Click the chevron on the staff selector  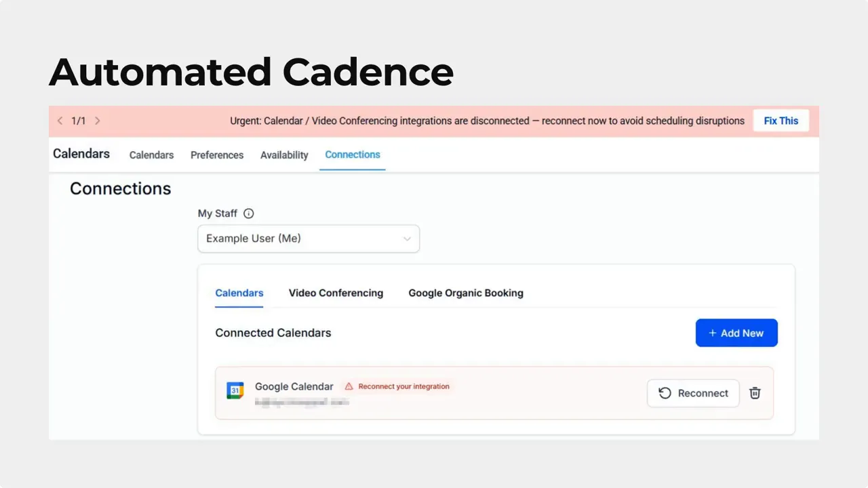tap(407, 239)
